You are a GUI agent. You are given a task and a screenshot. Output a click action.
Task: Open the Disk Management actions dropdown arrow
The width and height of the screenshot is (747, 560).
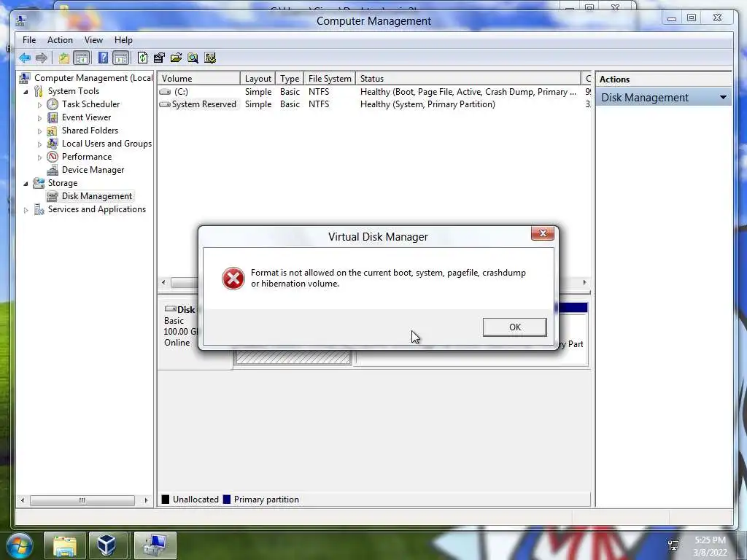click(x=723, y=98)
